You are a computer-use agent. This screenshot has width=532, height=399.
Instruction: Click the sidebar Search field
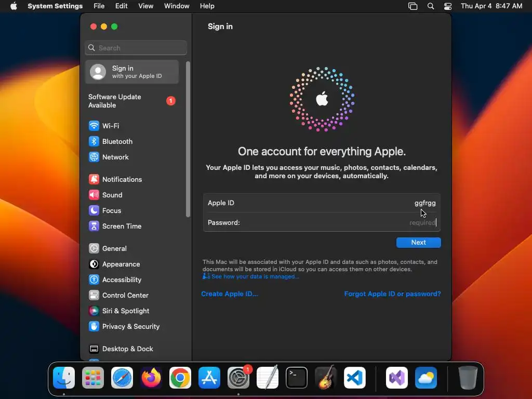point(136,48)
